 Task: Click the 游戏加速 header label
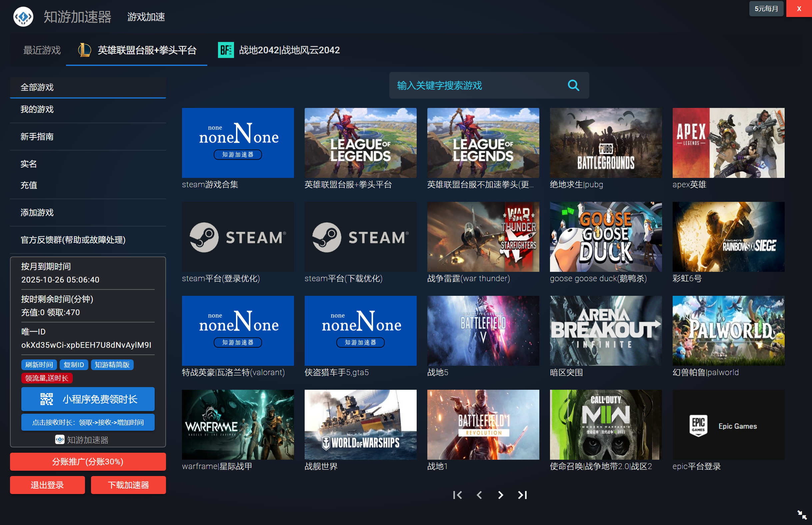[146, 17]
